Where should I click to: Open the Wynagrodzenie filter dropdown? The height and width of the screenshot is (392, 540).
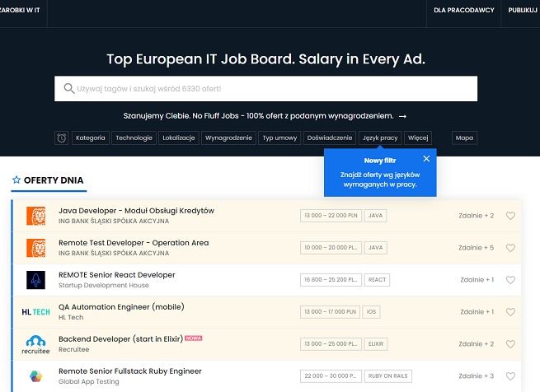228,138
